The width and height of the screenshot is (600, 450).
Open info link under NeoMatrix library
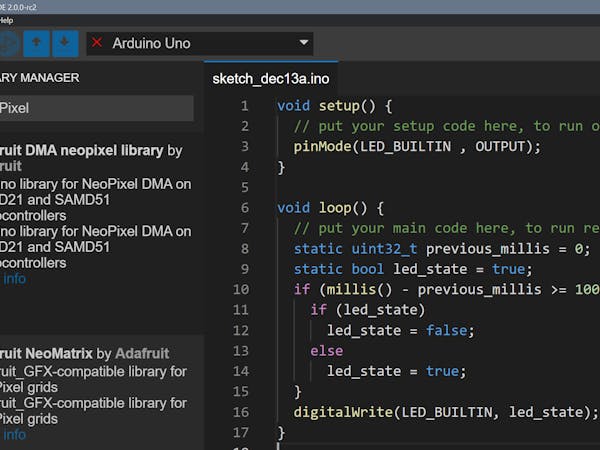coord(14,435)
